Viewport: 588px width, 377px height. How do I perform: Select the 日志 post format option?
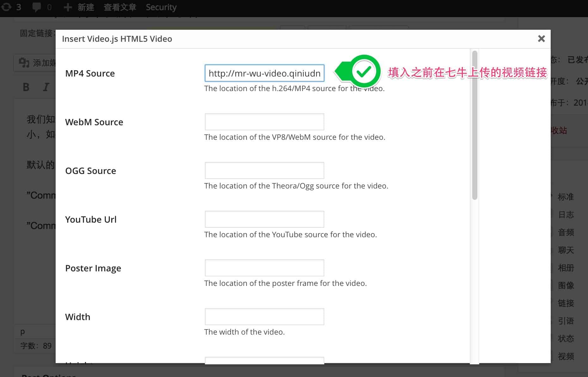(566, 214)
